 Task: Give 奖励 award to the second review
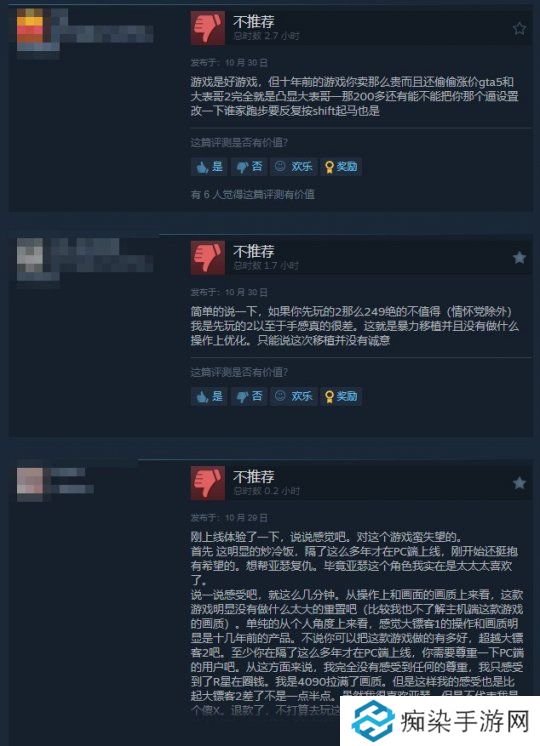pos(341,396)
